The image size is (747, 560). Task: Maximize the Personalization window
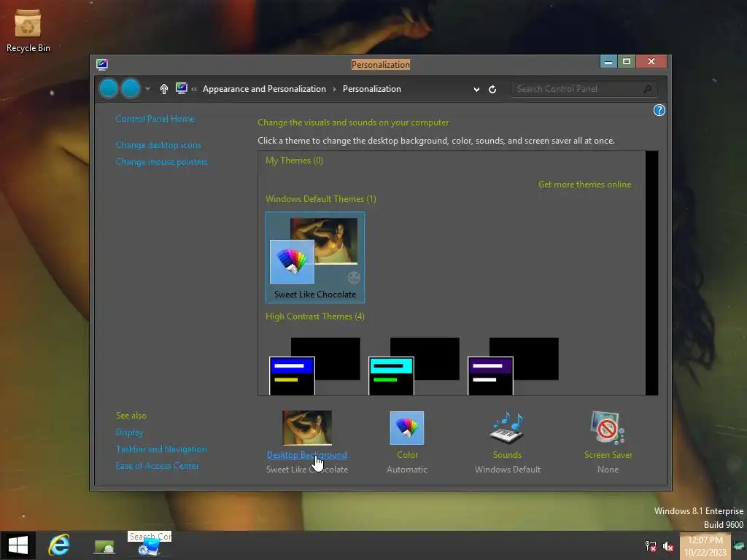[627, 61]
